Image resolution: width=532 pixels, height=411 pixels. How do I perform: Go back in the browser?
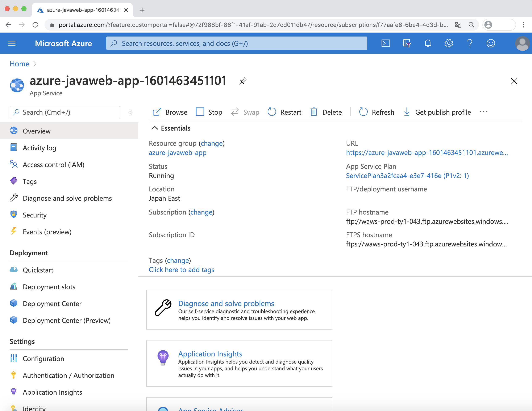9,25
